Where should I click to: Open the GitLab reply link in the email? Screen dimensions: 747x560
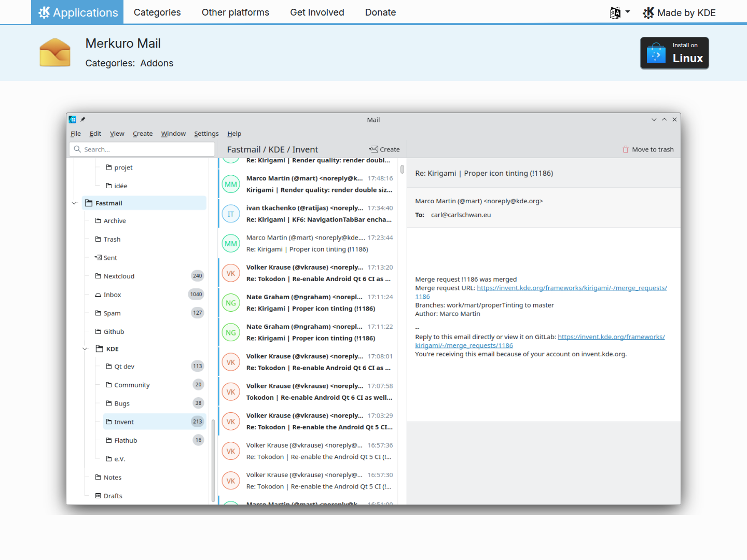[611, 337]
